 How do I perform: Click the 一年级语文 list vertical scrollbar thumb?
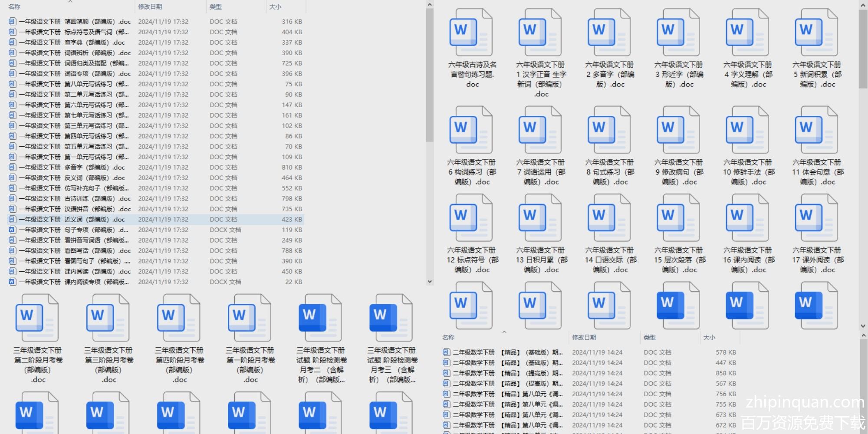pyautogui.click(x=430, y=74)
